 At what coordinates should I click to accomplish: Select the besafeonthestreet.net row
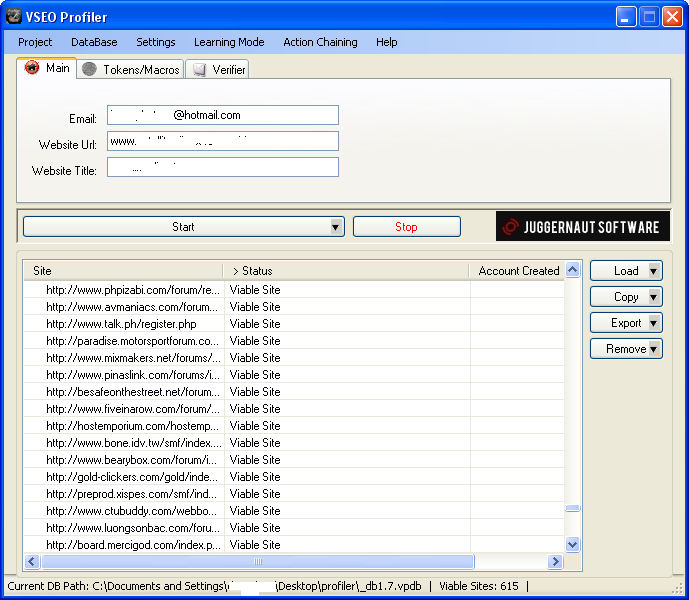[294, 392]
